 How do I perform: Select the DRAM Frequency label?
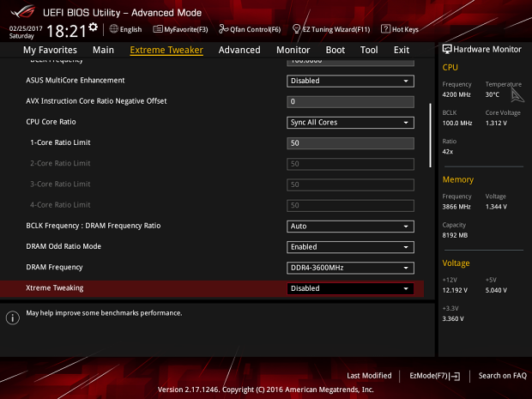click(x=54, y=268)
